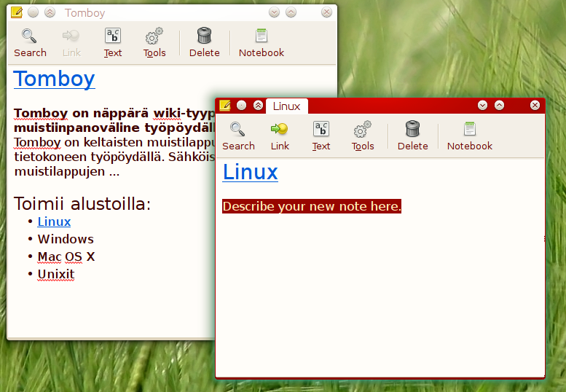Open Notebook menu in Tomboy window
The height and width of the screenshot is (392, 566).
262,42
